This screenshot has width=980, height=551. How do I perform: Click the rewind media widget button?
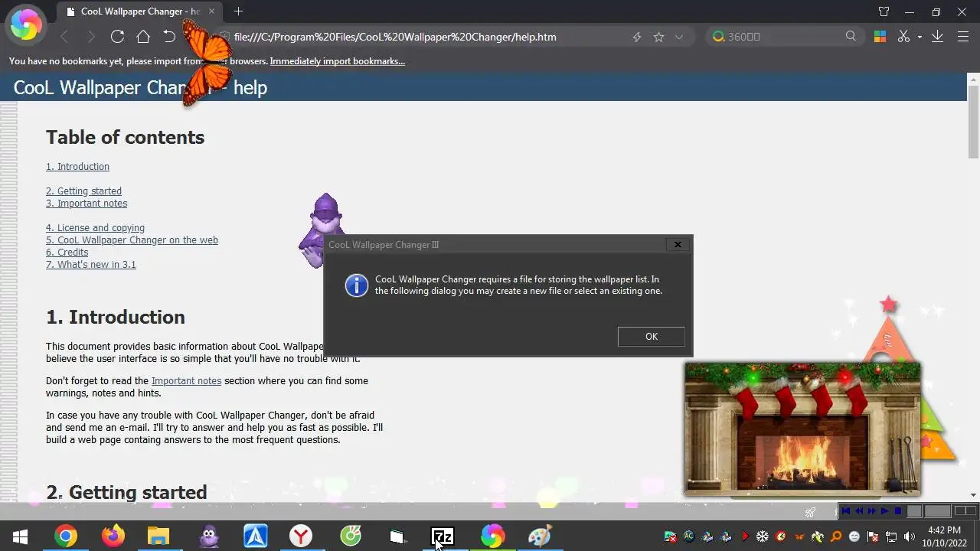tap(859, 511)
